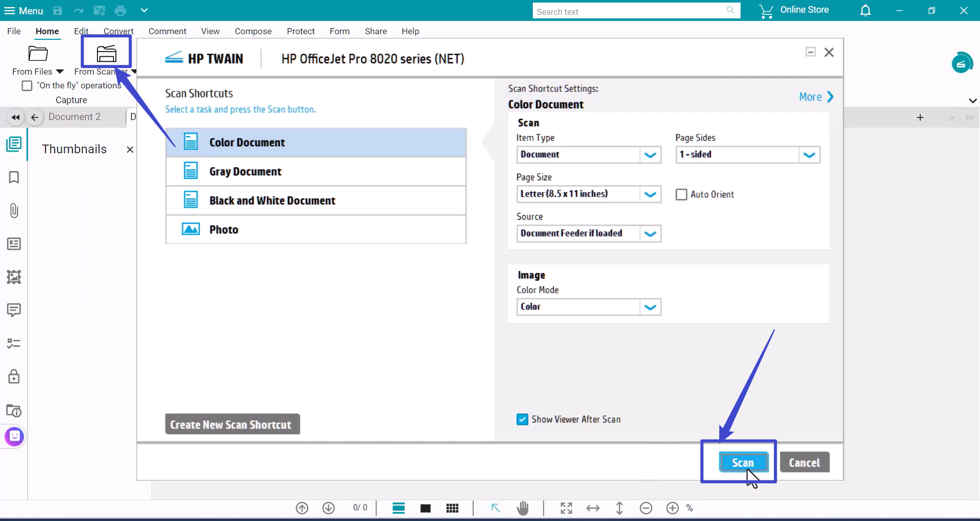Viewport: 980px width, 521px height.
Task: Enable the Auto Orient checkbox
Action: 681,195
